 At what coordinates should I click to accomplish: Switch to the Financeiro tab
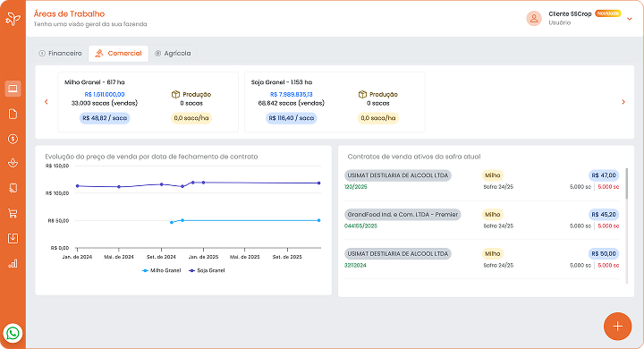tap(61, 54)
